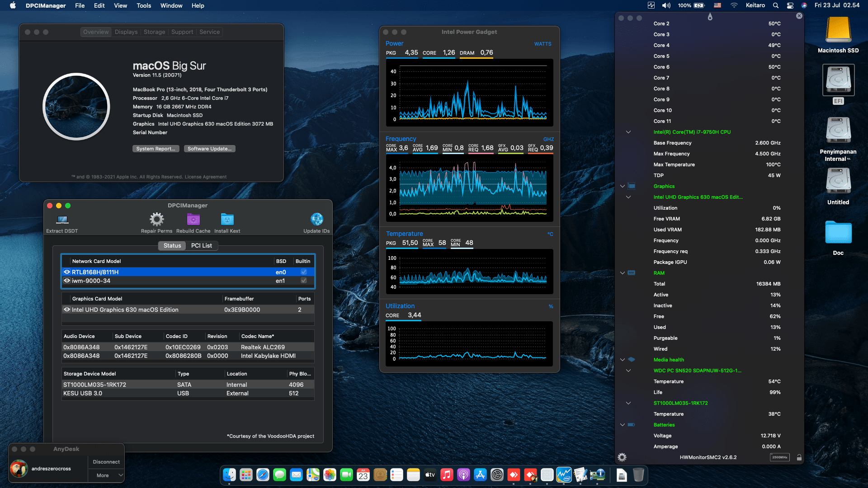Open the Window menu
Viewport: 868px width, 488px height.
[171, 5]
